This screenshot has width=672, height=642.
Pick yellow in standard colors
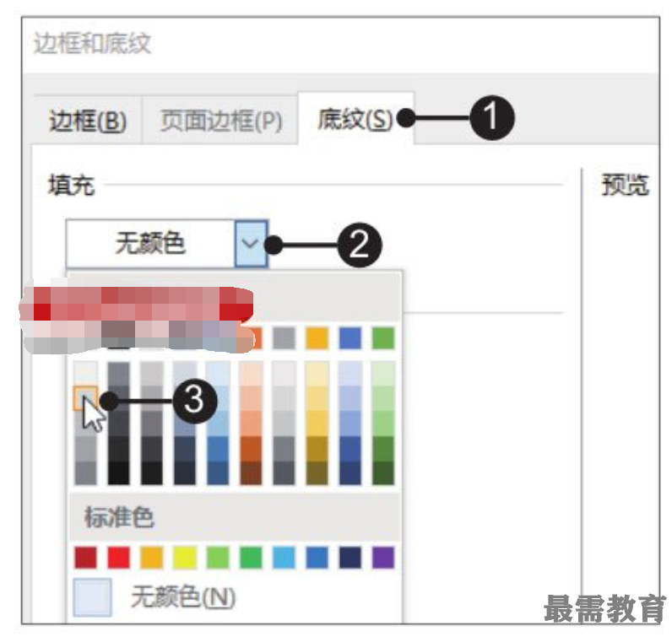(x=185, y=558)
